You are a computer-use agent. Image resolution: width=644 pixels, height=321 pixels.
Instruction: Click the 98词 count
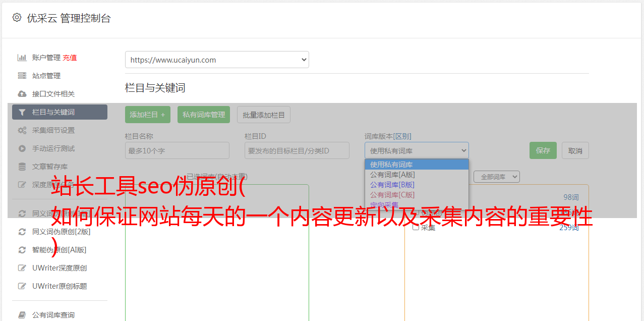(571, 197)
